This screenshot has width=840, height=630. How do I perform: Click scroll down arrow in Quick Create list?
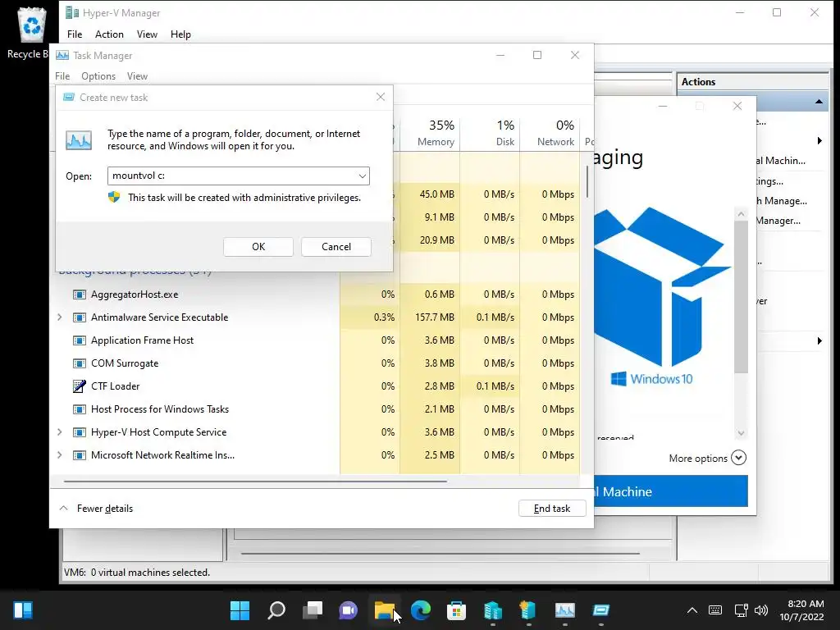click(741, 433)
